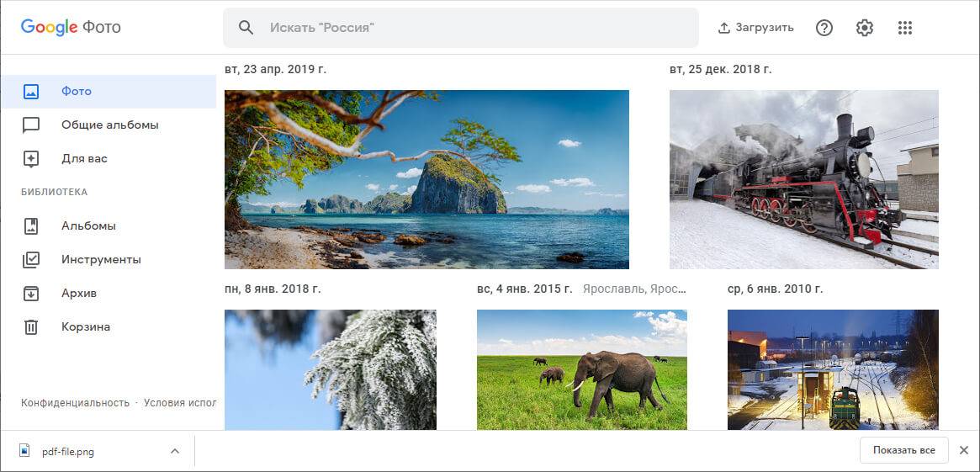This screenshot has width=980, height=472.
Task: Open the steam locomotive photo
Action: [x=803, y=179]
